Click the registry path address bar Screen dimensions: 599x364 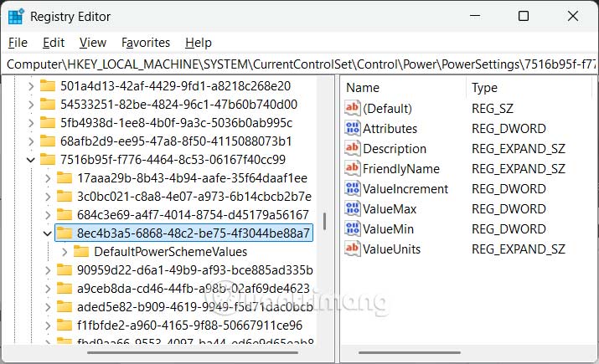point(300,64)
